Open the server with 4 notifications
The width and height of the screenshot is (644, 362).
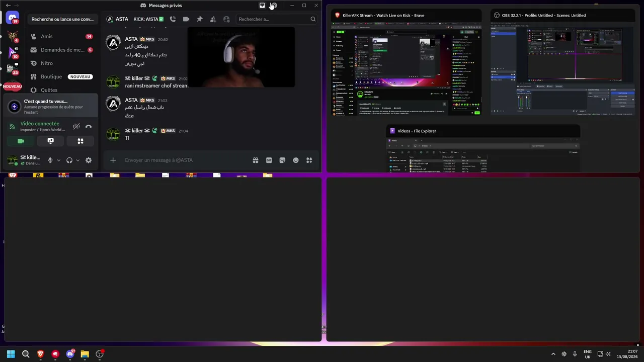[13, 36]
